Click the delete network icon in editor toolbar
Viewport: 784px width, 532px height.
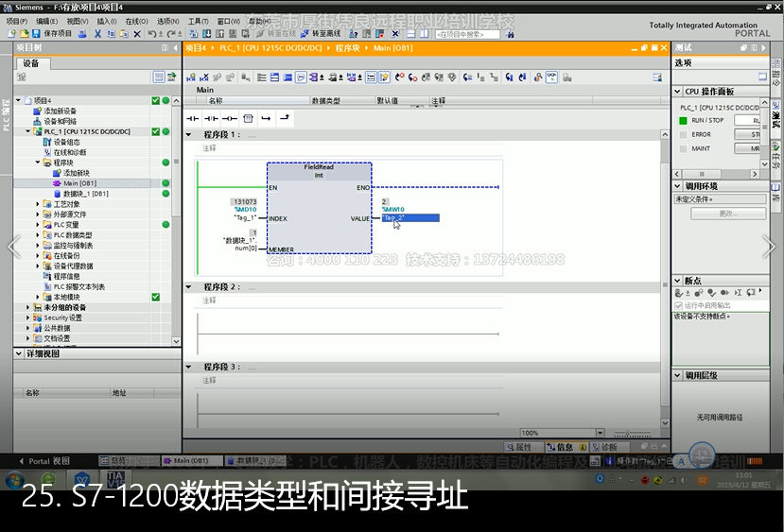pyautogui.click(x=204, y=77)
